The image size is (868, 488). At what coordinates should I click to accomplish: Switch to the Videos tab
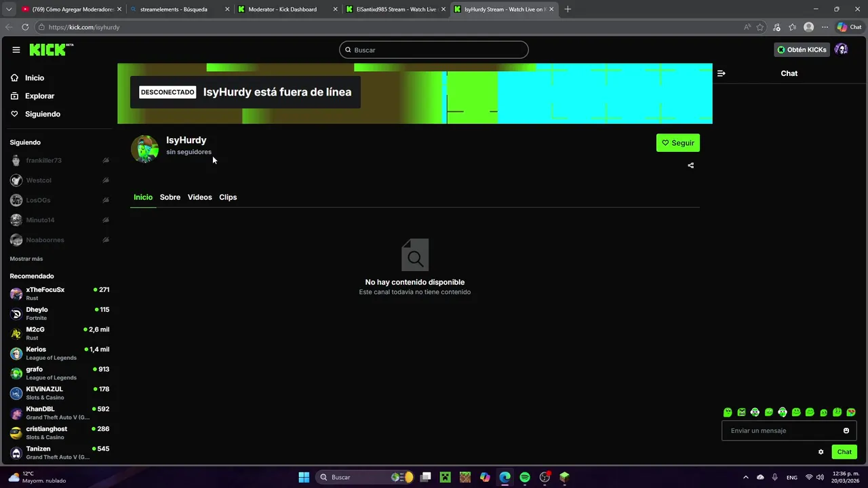[x=199, y=197]
